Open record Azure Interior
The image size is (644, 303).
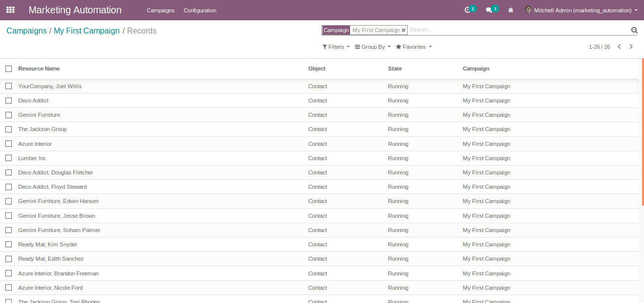35,144
